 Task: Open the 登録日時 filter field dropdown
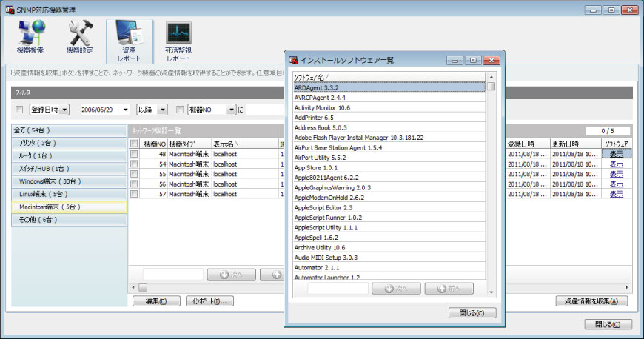64,110
